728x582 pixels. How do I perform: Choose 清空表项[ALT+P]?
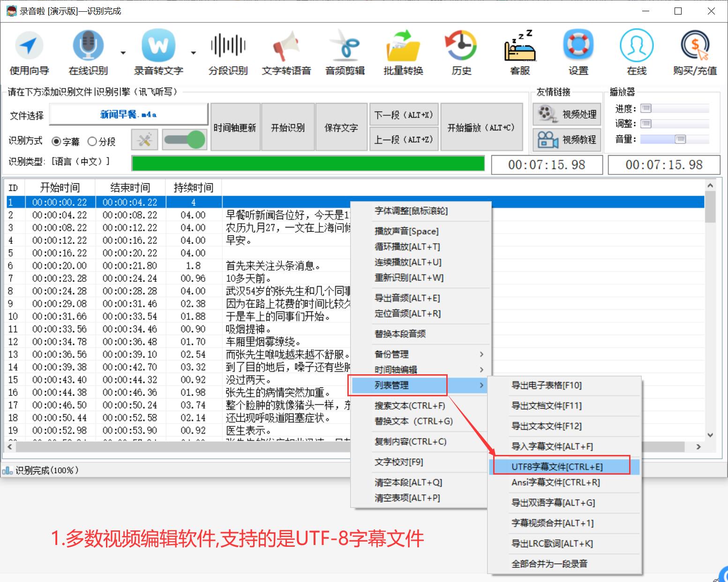click(x=420, y=498)
